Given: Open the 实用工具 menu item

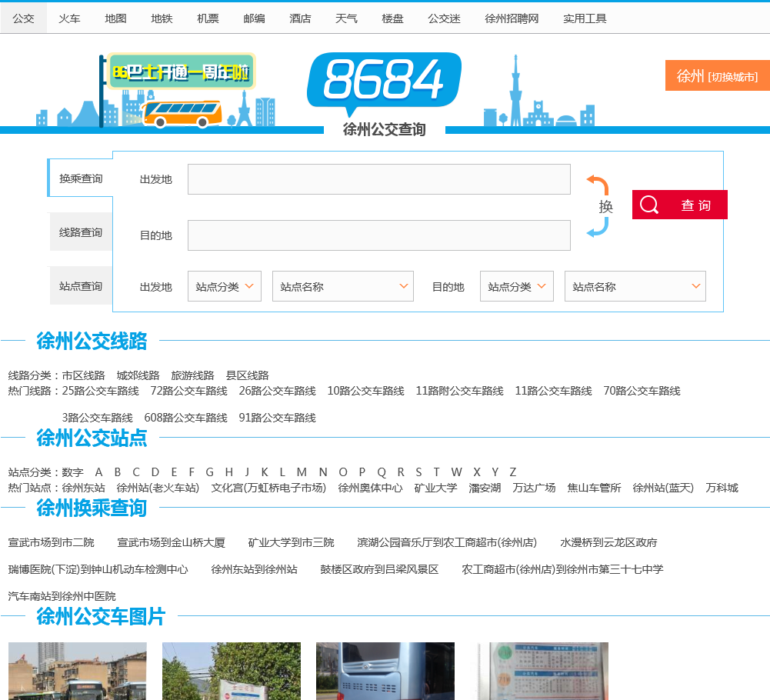Looking at the screenshot, I should pyautogui.click(x=585, y=18).
